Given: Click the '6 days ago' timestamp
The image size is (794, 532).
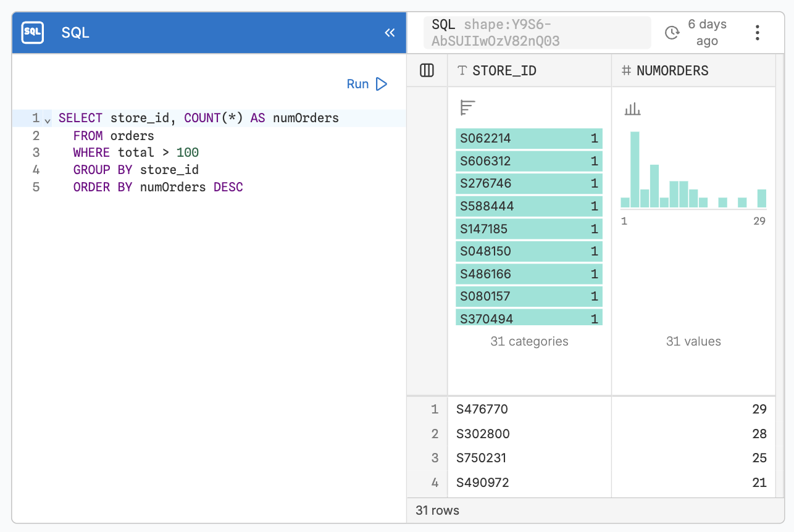Looking at the screenshot, I should (x=707, y=33).
